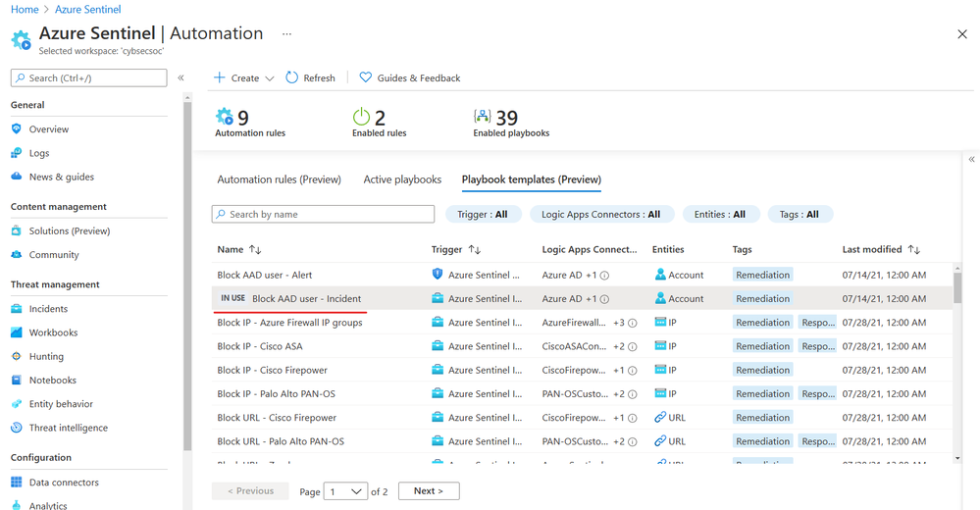Open Solutions (Preview) page
980x510 pixels.
[70, 230]
